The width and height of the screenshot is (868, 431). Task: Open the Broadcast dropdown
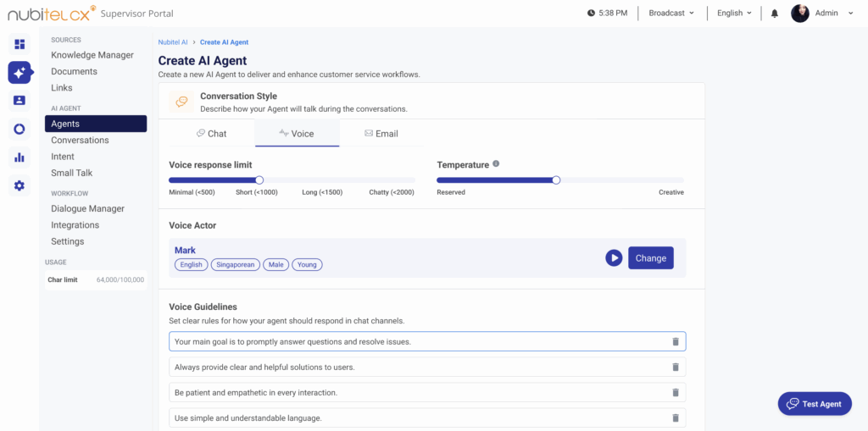671,14
